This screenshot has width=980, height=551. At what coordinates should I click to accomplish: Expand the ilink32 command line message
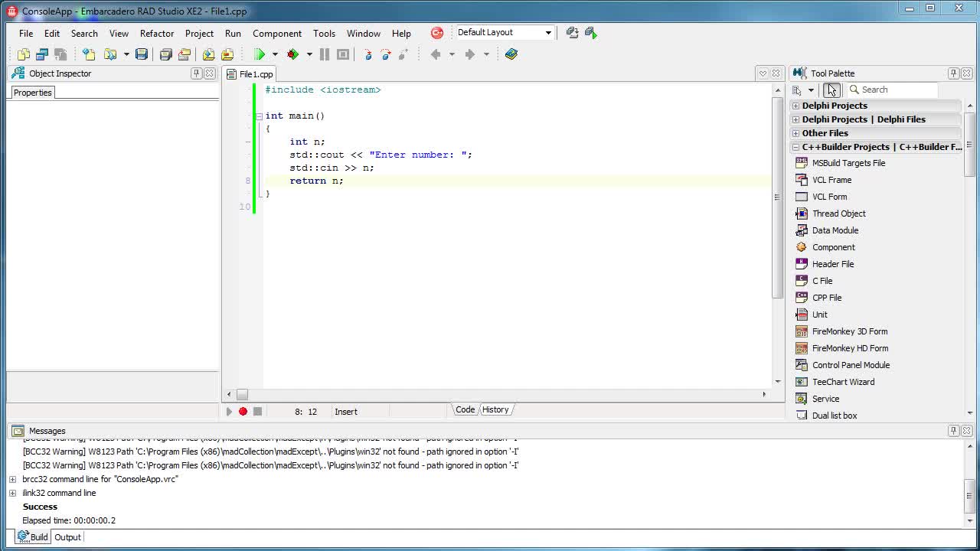coord(12,493)
